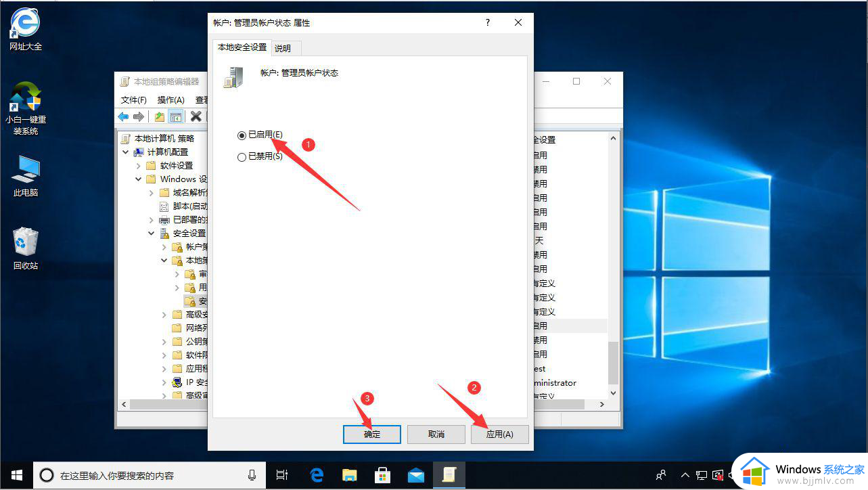Click the Up one level toolbar icon
868x490 pixels.
pyautogui.click(x=159, y=116)
